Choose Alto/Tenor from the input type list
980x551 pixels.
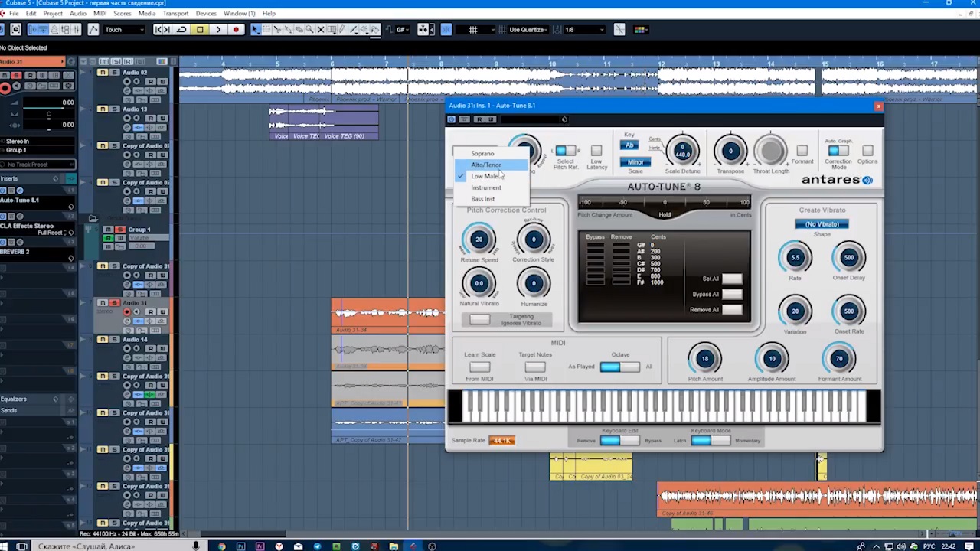pyautogui.click(x=485, y=165)
